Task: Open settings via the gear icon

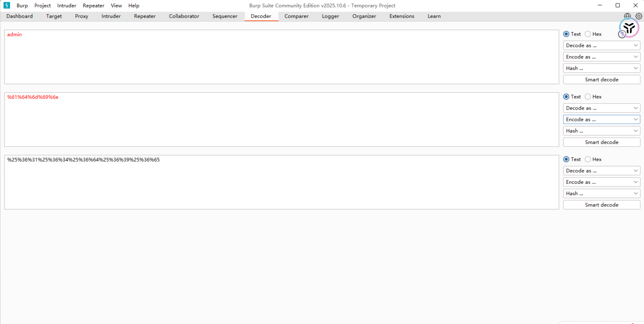Action: [x=639, y=16]
